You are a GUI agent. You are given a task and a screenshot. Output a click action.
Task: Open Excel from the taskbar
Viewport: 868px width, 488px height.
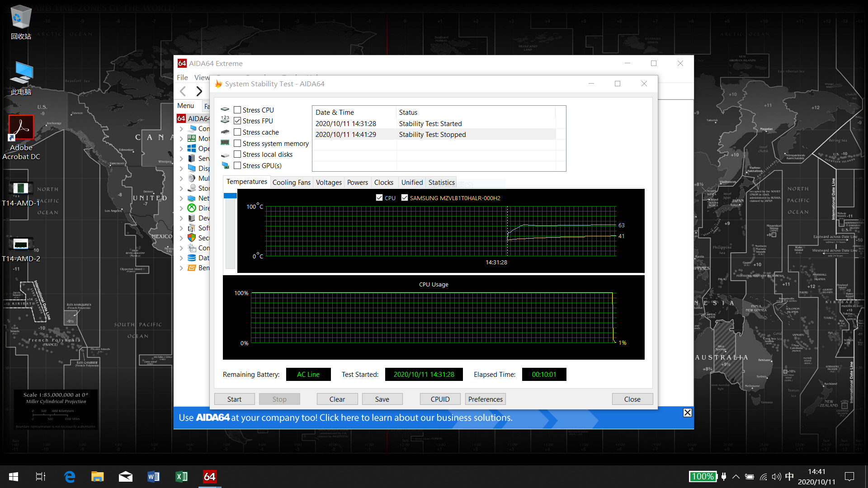click(x=181, y=476)
